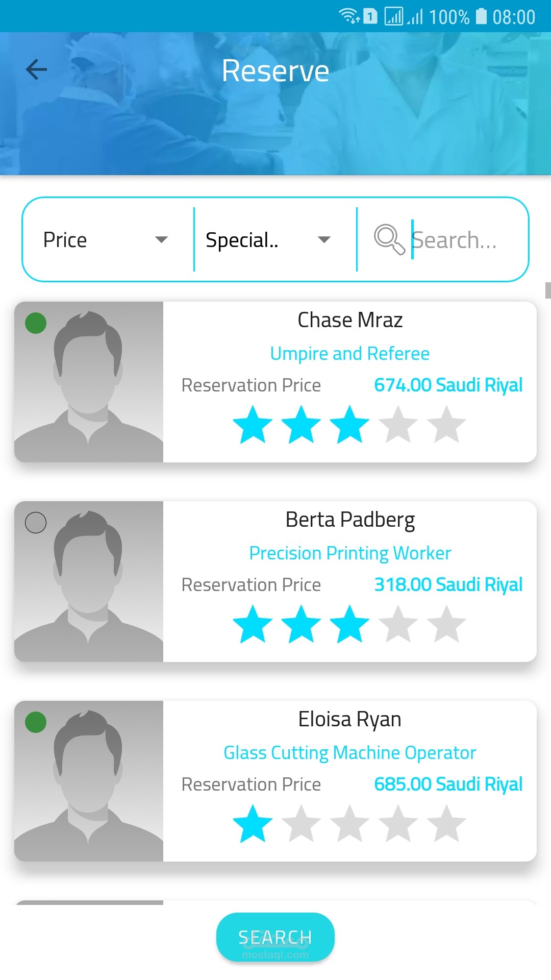
Task: Tap the Wi-Fi status bar icon
Action: pyautogui.click(x=349, y=16)
